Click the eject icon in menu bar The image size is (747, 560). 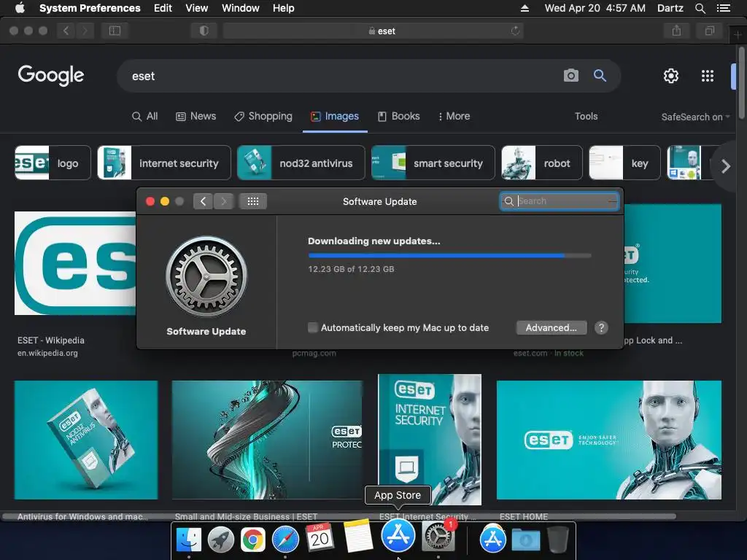pos(525,8)
